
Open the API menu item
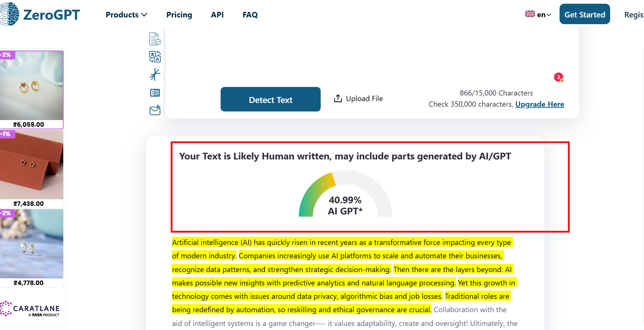click(x=217, y=15)
